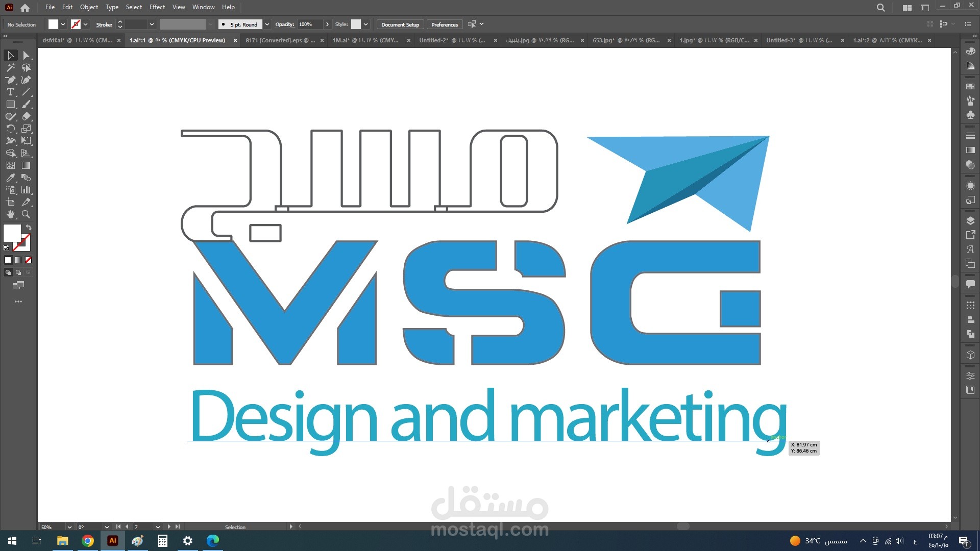Open the Effect menu
980x551 pixels.
coord(157,7)
